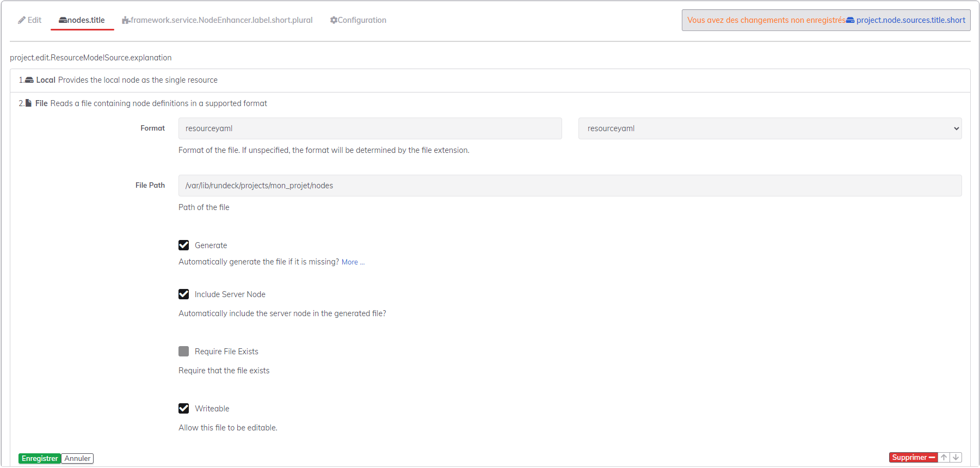980x468 pixels.
Task: Click the gear icon beside Configuration
Action: coord(334,20)
